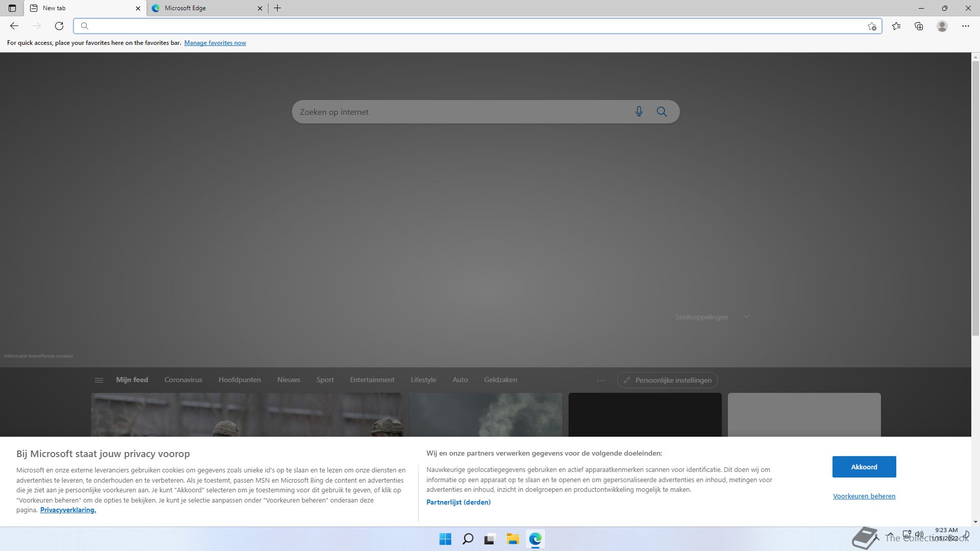Image resolution: width=980 pixels, height=551 pixels.
Task: Click the Akkoord button
Action: click(x=864, y=467)
